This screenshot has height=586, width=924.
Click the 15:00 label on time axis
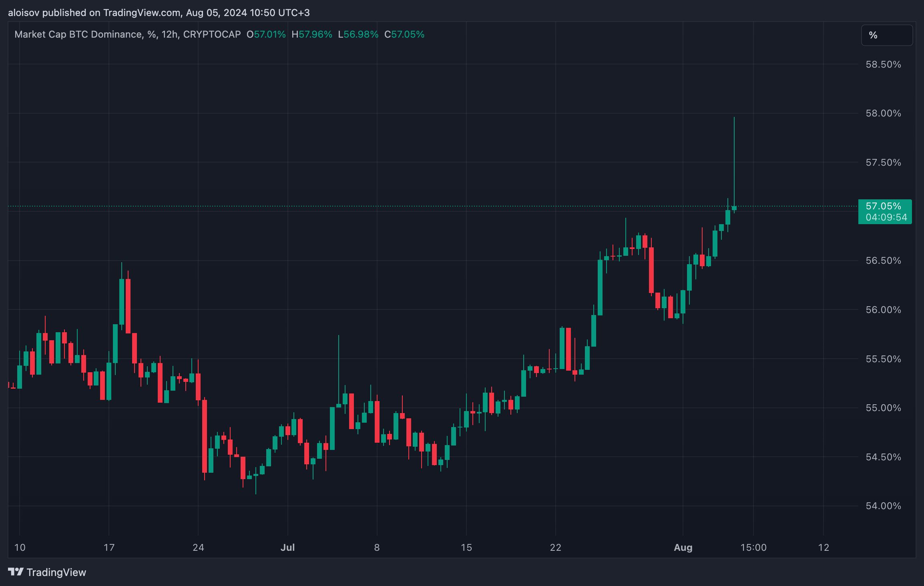pos(753,548)
